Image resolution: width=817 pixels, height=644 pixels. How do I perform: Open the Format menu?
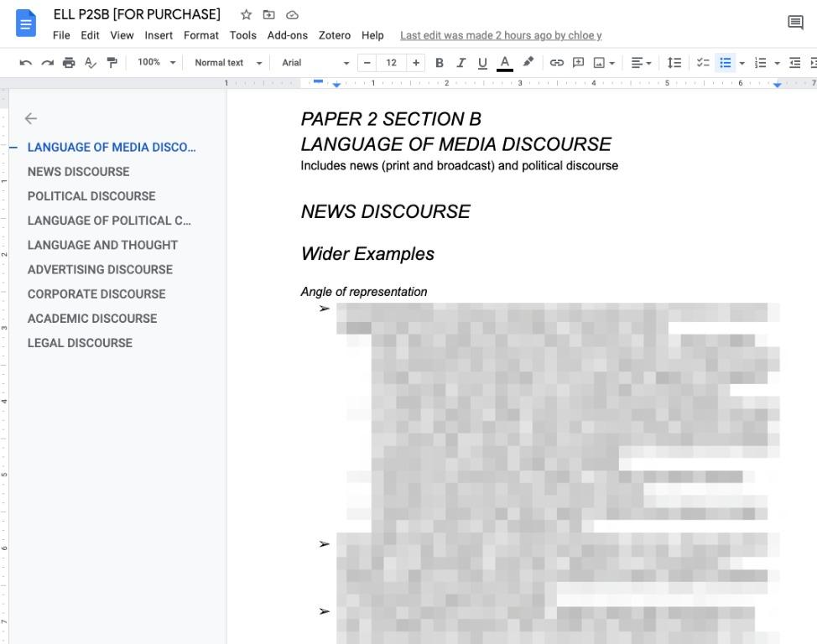[x=200, y=35]
